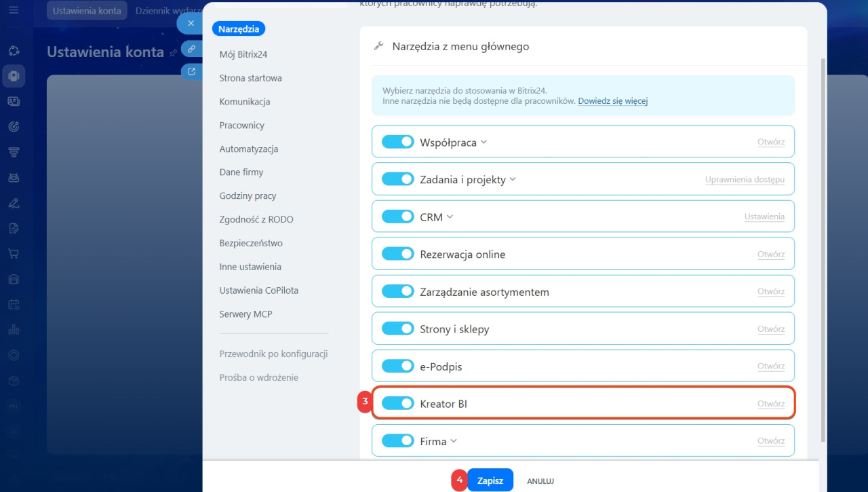Expand the Zadania i projekty chevron
868x492 pixels.
513,180
